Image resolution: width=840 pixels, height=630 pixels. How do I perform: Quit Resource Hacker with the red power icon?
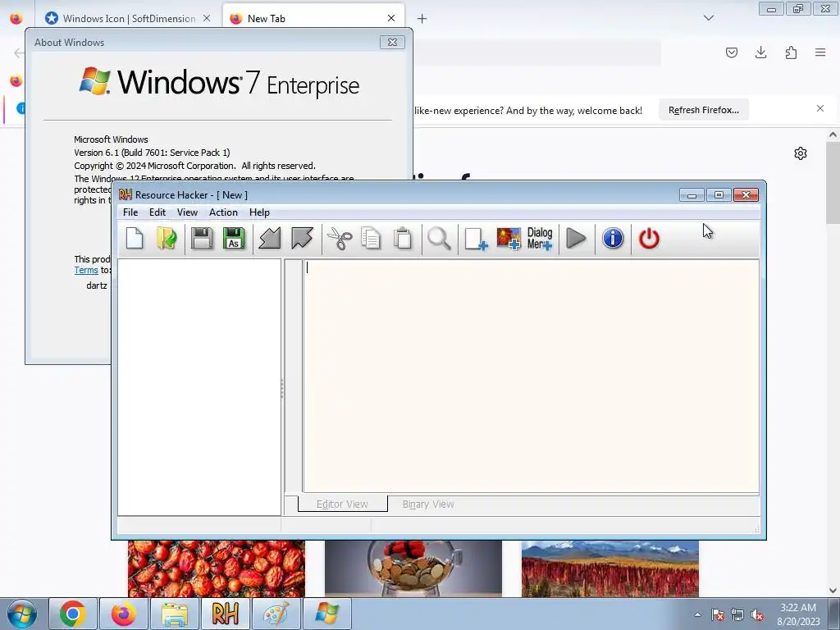pos(649,239)
